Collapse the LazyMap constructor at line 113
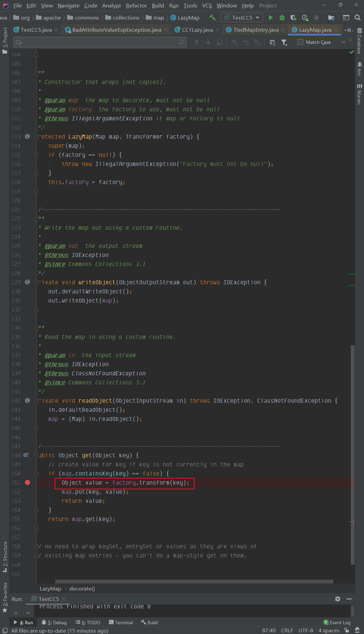The width and height of the screenshot is (364, 634). point(36,137)
